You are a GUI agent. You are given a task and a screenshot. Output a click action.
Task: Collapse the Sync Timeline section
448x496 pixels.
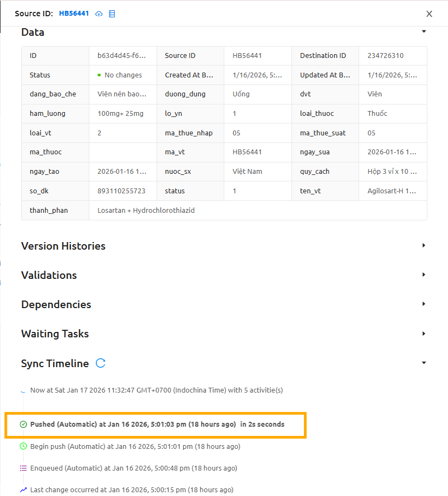(x=424, y=363)
